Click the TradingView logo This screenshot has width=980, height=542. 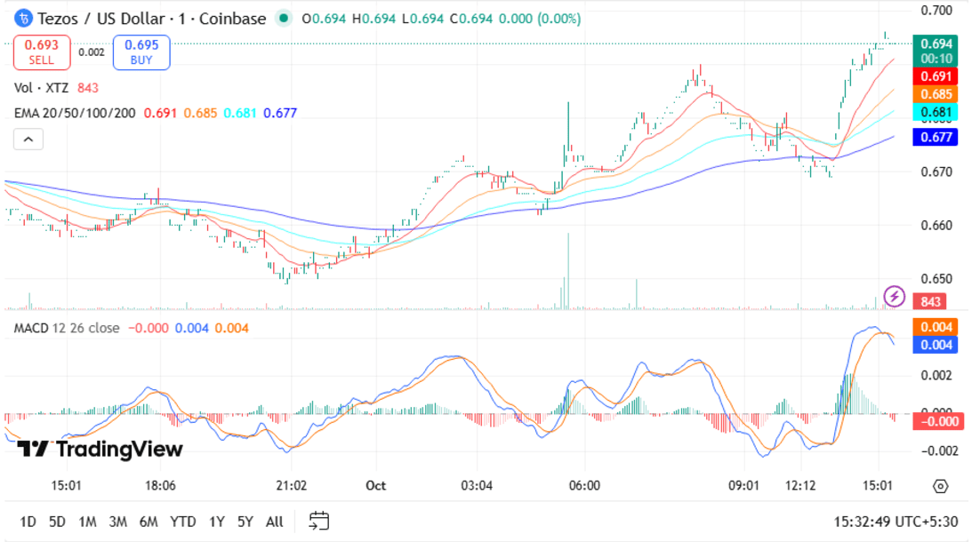click(100, 449)
